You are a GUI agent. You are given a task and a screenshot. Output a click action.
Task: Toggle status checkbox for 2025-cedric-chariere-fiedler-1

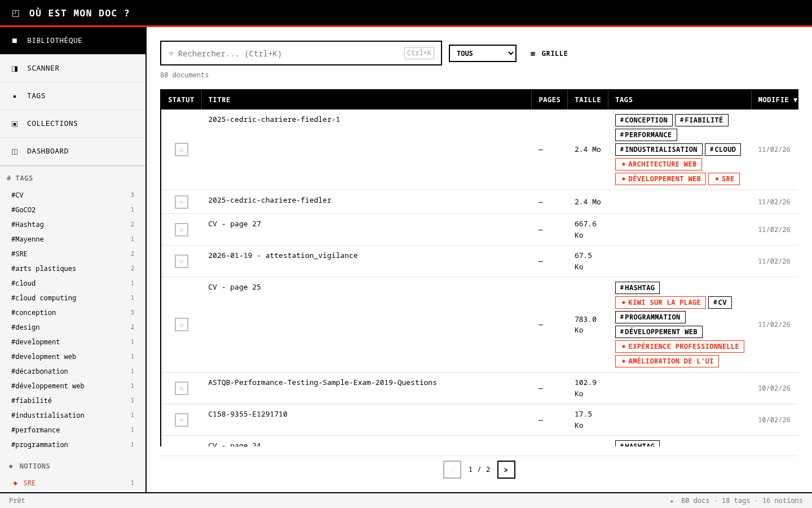(x=182, y=150)
